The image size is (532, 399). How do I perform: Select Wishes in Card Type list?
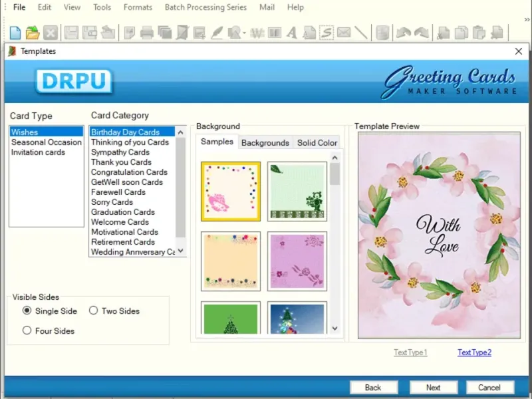tap(47, 132)
